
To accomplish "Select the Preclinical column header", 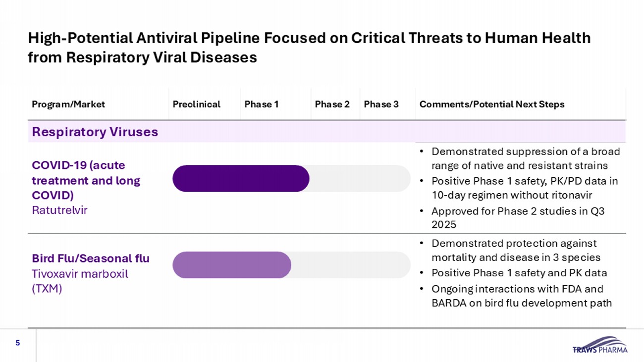I will [x=196, y=104].
